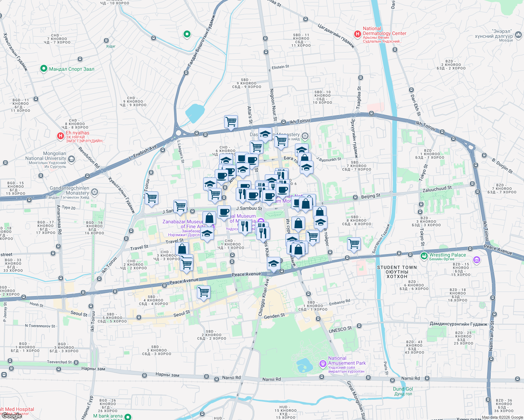Click the ferris wheel icon at National Amusement Park
Screen dimensions: 524x420
coord(323,363)
